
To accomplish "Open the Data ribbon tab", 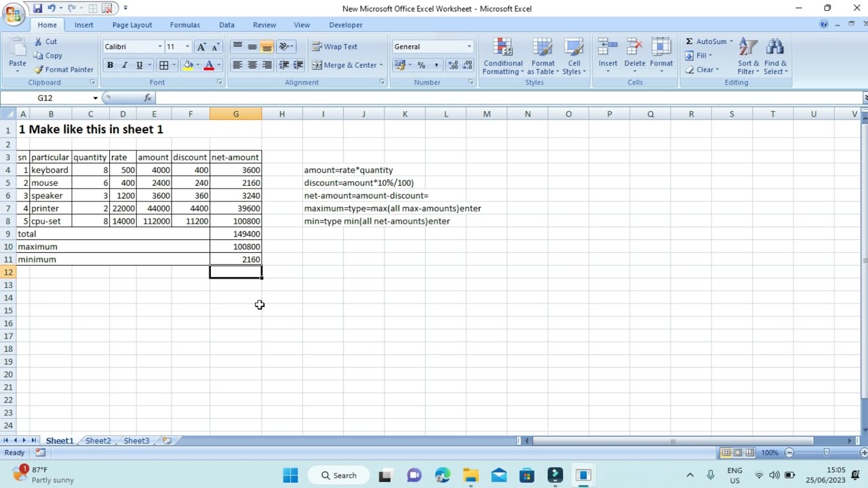I will point(226,25).
